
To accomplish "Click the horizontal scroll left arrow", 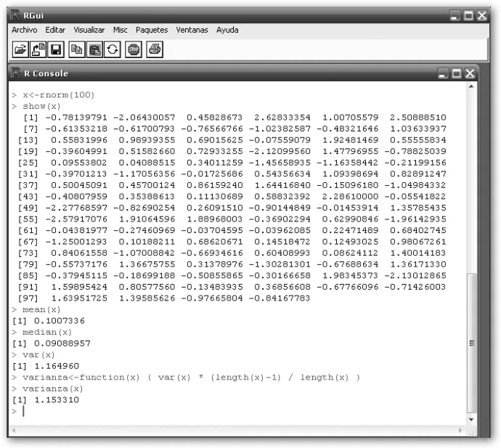I will coord(14,431).
